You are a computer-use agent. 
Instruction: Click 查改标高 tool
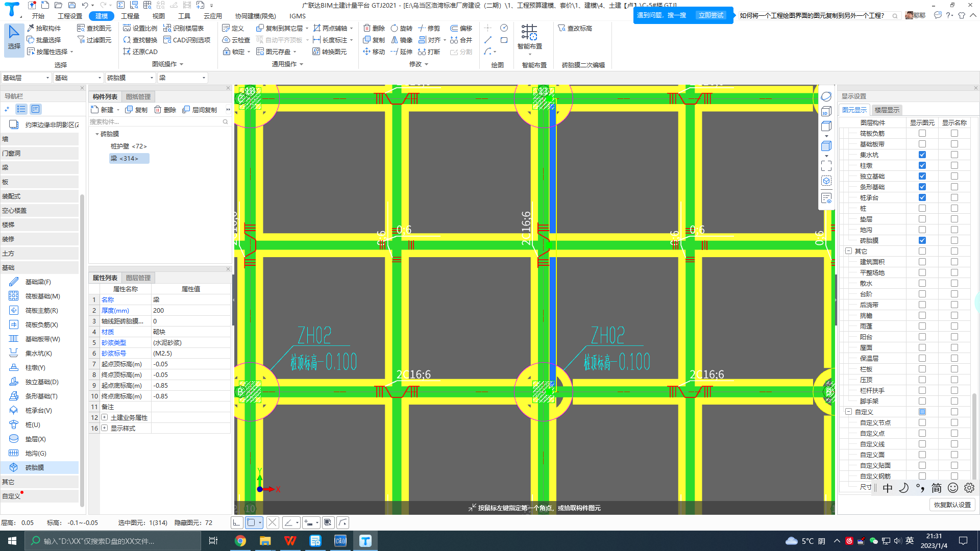(x=575, y=28)
